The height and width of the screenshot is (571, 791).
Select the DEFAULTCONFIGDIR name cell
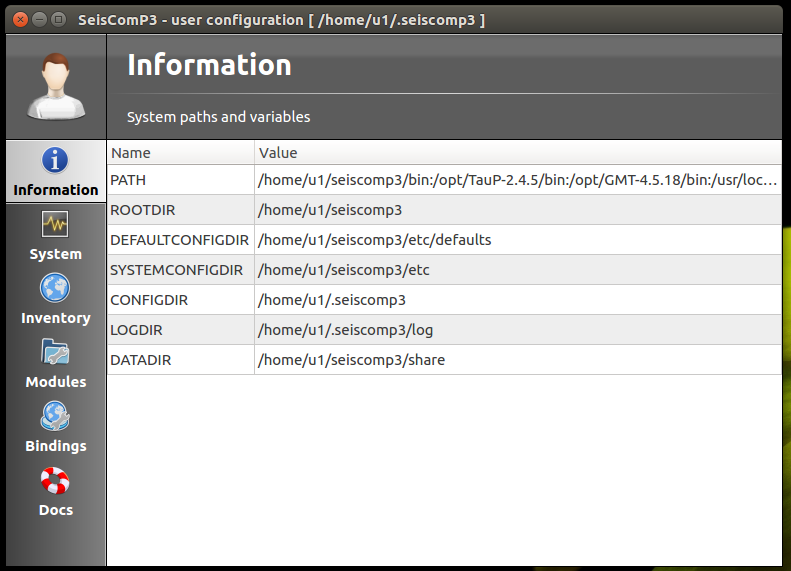[x=181, y=240]
